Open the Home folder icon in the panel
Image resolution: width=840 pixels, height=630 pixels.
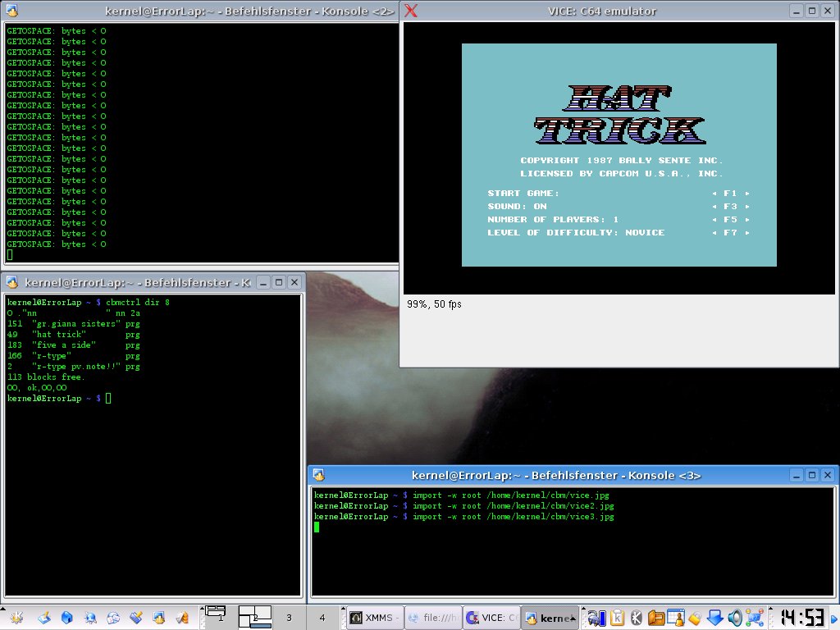[66, 618]
